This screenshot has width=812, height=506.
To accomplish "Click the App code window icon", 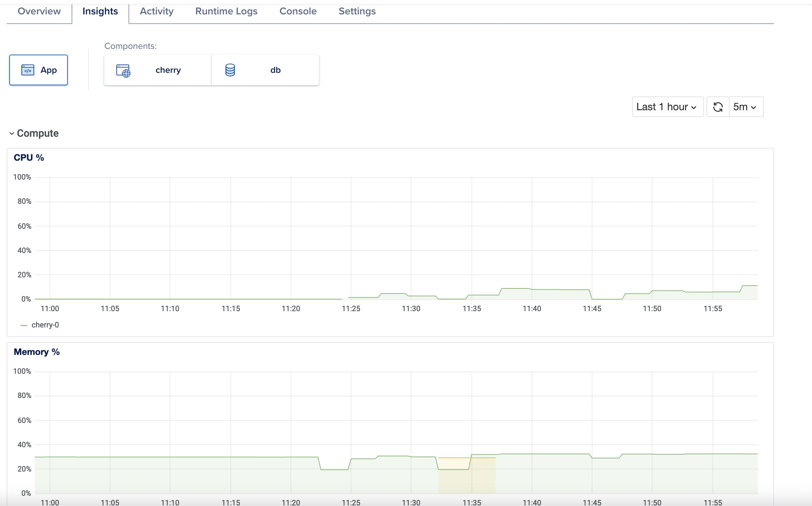I will (28, 70).
